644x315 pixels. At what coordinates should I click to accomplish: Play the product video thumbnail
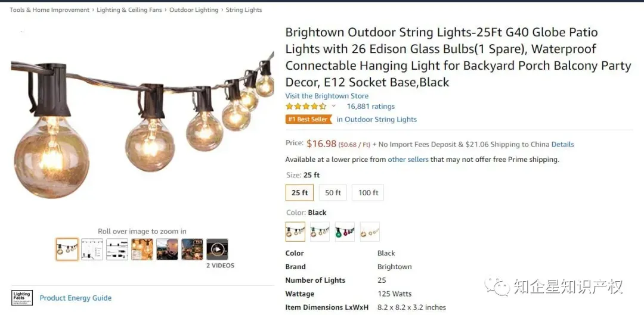pyautogui.click(x=217, y=249)
